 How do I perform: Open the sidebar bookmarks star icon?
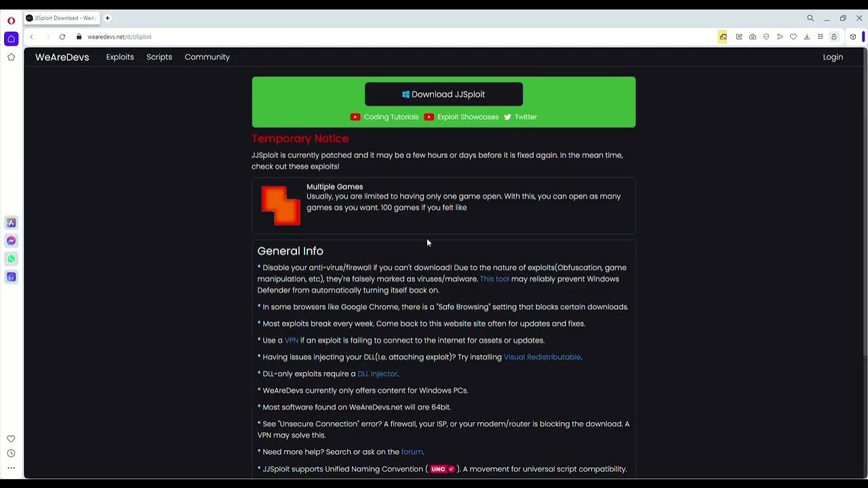11,57
